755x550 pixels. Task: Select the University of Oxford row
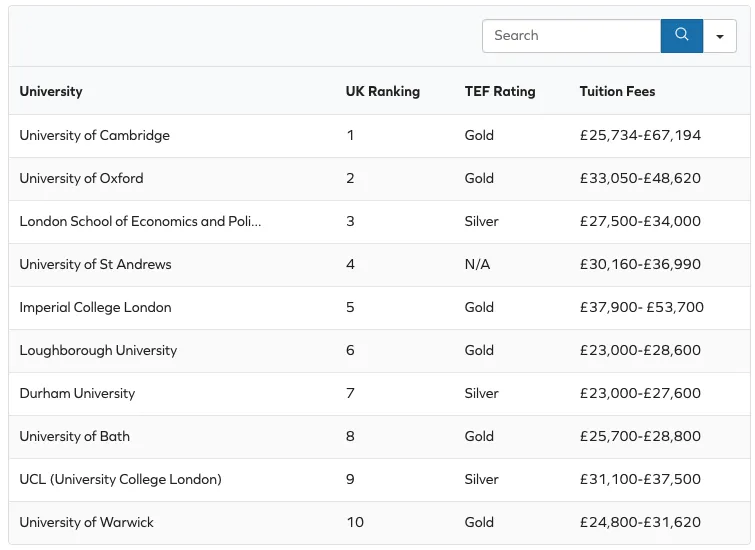[82, 178]
